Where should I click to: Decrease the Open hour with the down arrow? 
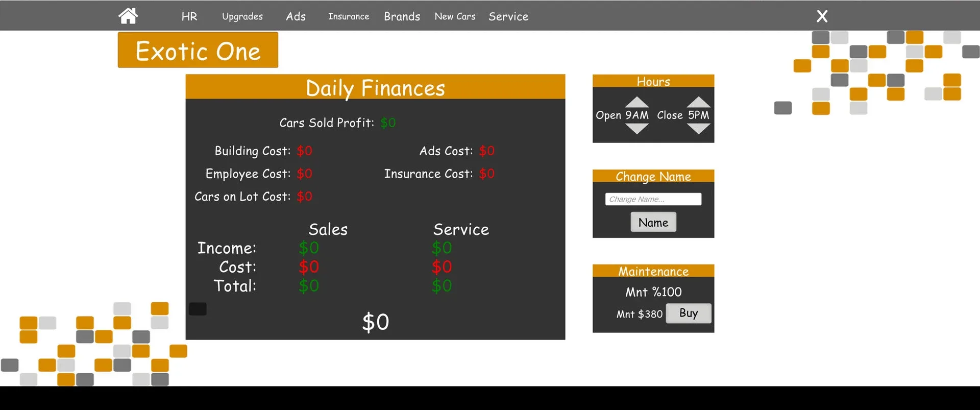(636, 129)
